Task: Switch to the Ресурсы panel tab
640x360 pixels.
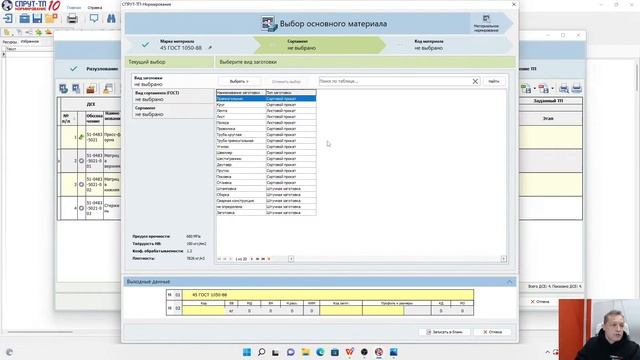Action: [9, 42]
